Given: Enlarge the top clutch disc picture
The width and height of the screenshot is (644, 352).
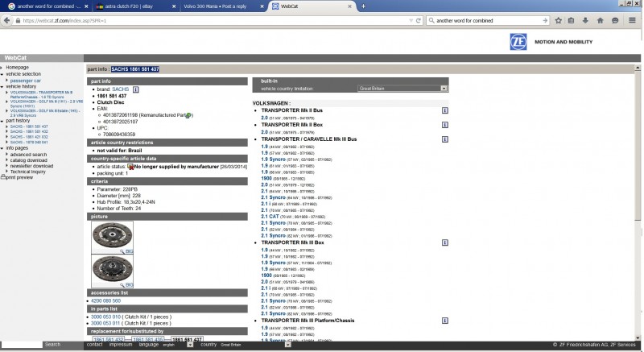Looking at the screenshot, I should 111,235.
